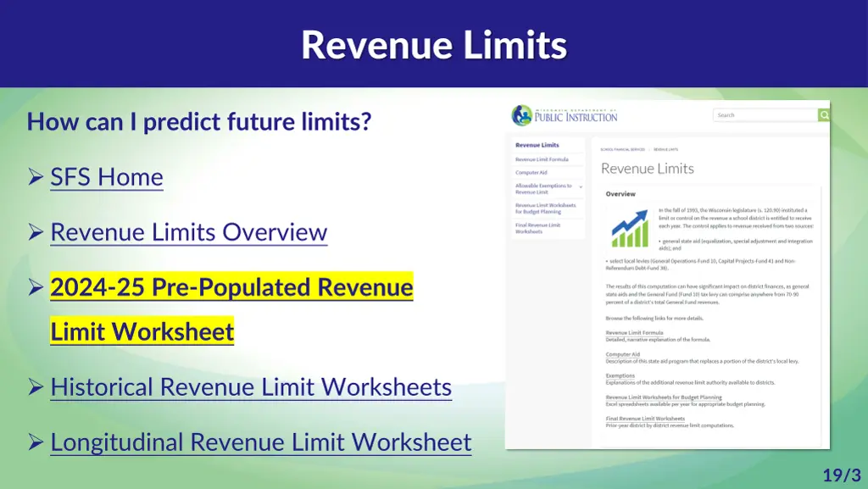Click the green bar chart growth image
The image size is (868, 489).
tap(630, 228)
